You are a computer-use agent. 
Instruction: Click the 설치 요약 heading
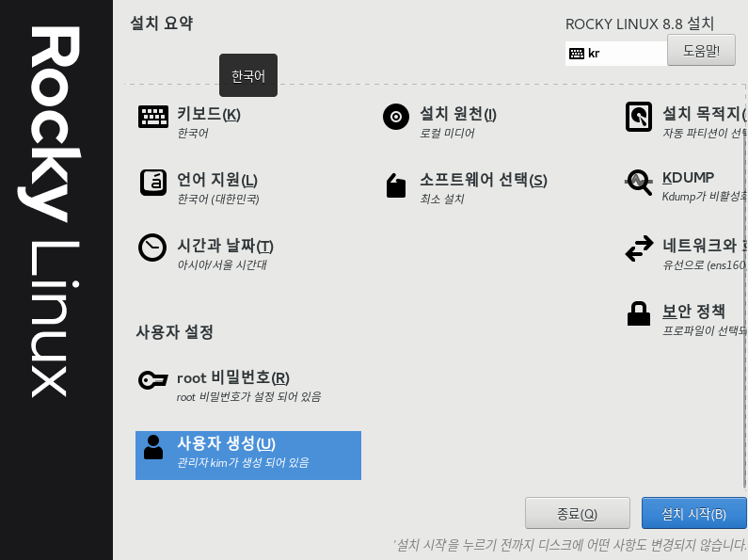(162, 23)
